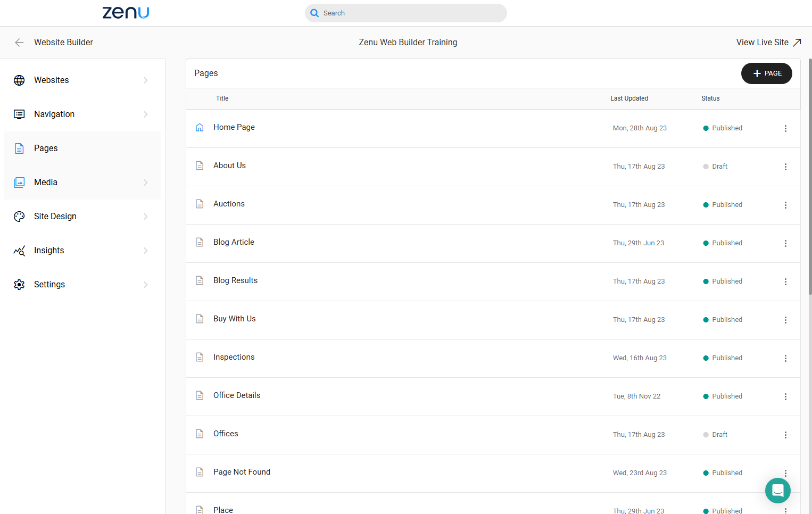Expand the Websites chevron
This screenshot has width=812, height=514.
coord(146,80)
